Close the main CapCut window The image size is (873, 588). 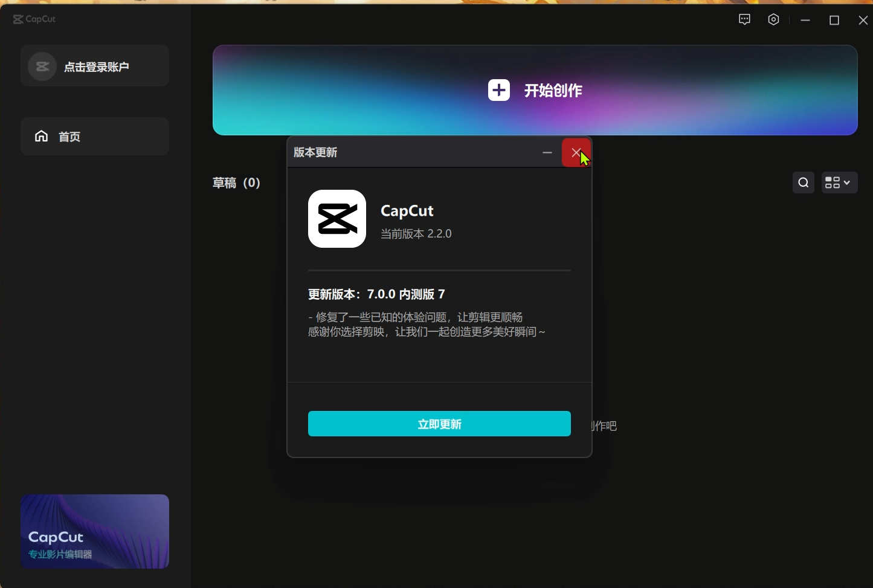(x=863, y=20)
